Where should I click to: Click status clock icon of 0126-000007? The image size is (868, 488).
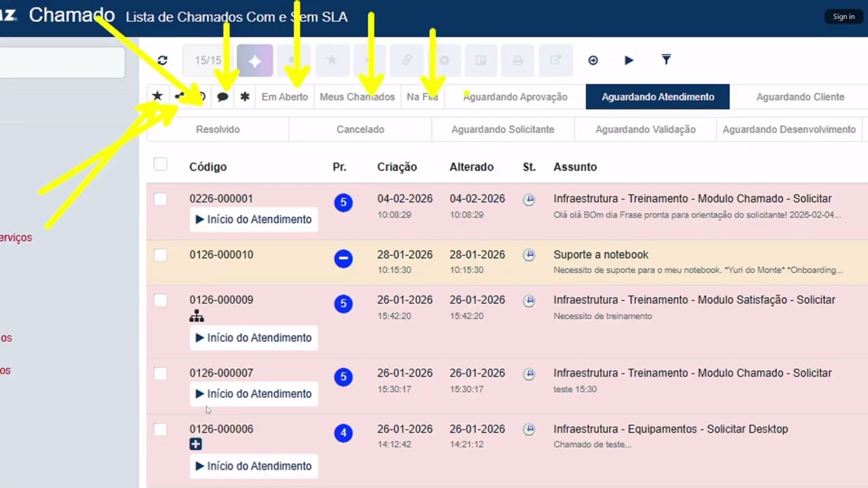tap(529, 373)
